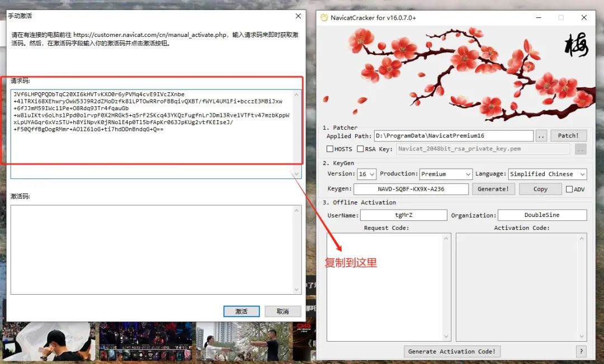Click the Organization field DoubleSine
The image size is (604, 364).
542,215
